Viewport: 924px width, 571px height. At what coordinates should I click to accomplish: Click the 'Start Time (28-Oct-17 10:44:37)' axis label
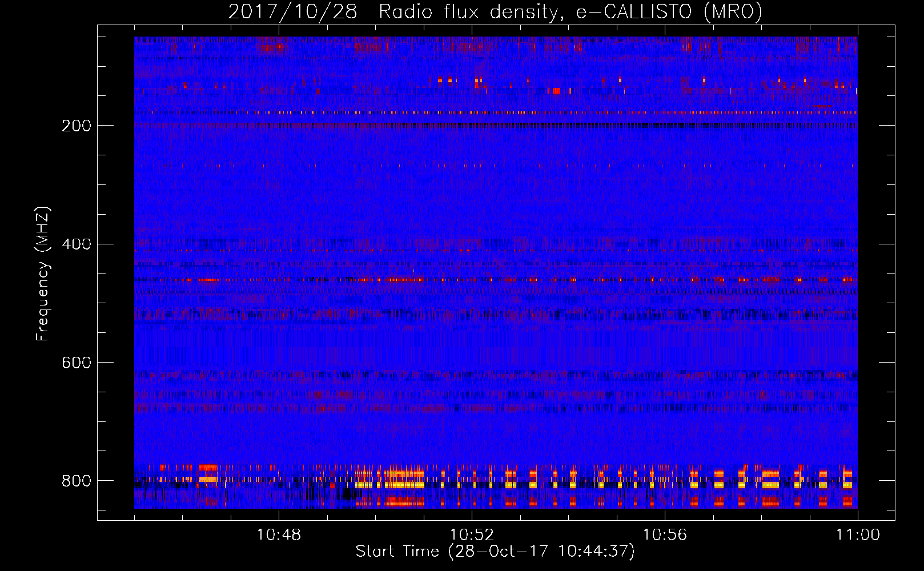(495, 552)
